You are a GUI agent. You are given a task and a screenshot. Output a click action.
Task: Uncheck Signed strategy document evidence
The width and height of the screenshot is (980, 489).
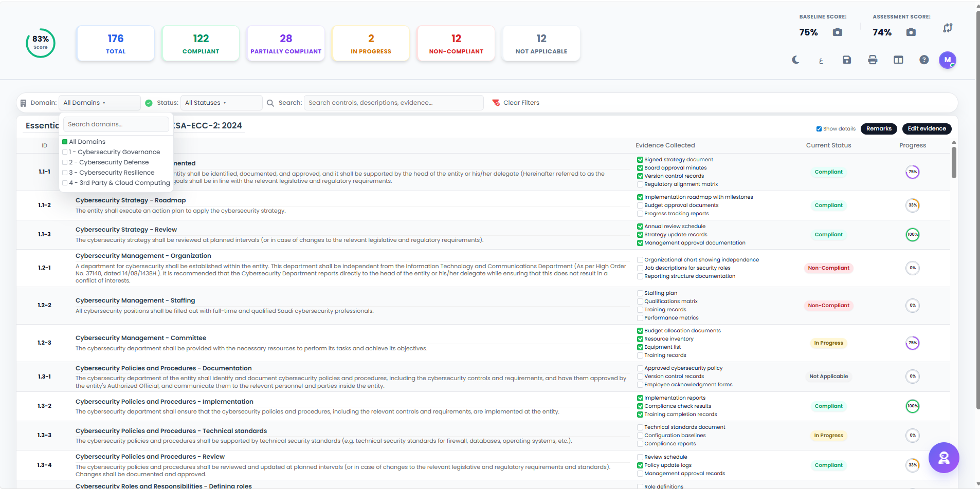point(640,160)
